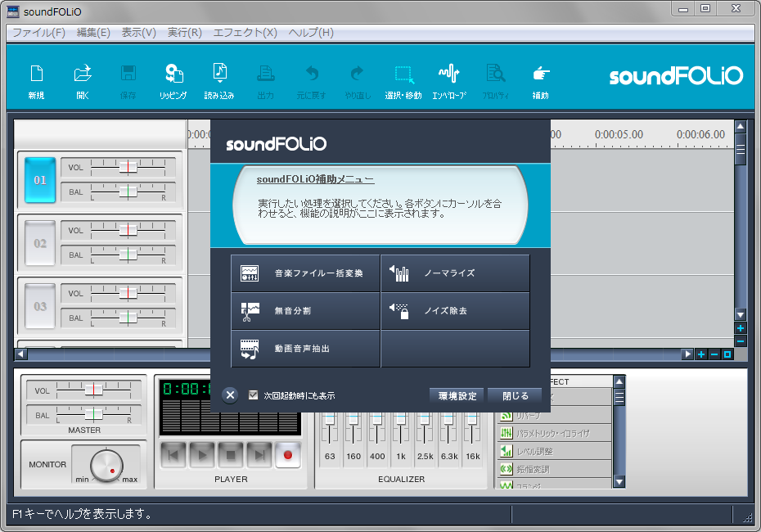
Task: Open the 編集(E) menu
Action: tap(93, 33)
